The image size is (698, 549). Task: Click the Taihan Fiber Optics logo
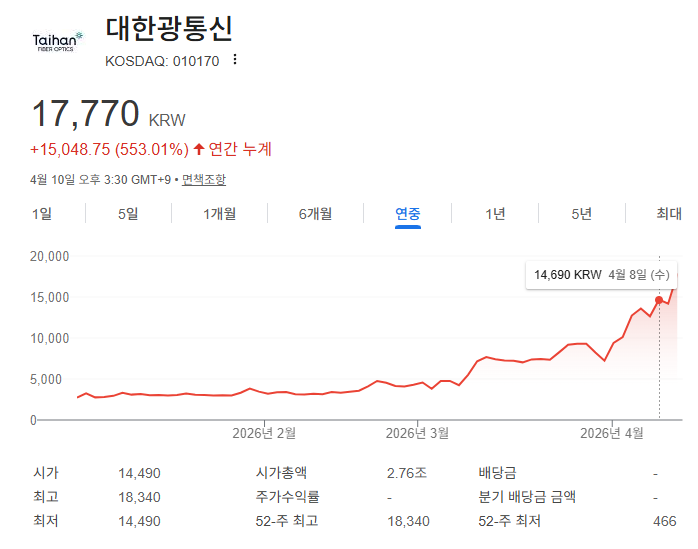coord(57,41)
